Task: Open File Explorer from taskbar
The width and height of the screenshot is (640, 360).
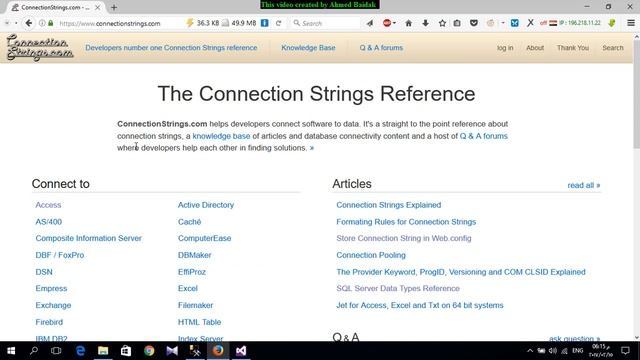Action: pyautogui.click(x=103, y=351)
